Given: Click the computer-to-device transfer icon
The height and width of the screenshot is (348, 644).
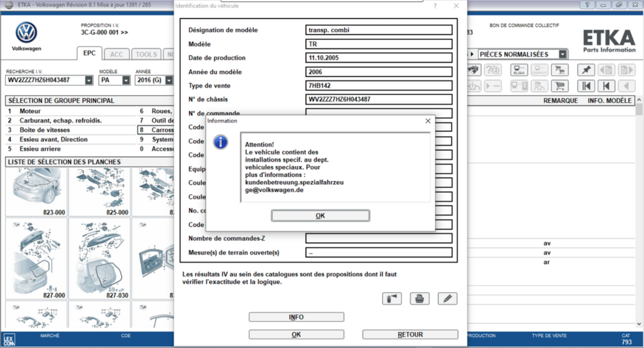Looking at the screenshot, I should click(519, 86).
